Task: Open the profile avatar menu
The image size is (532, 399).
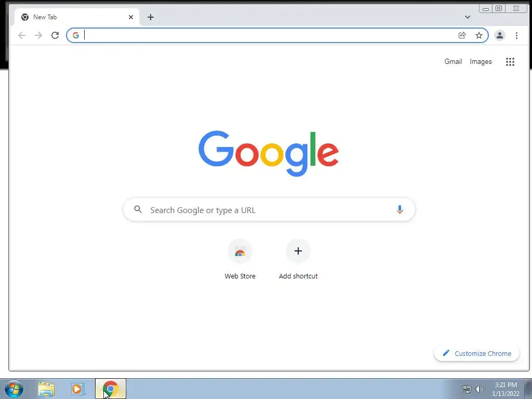Action: (x=499, y=35)
